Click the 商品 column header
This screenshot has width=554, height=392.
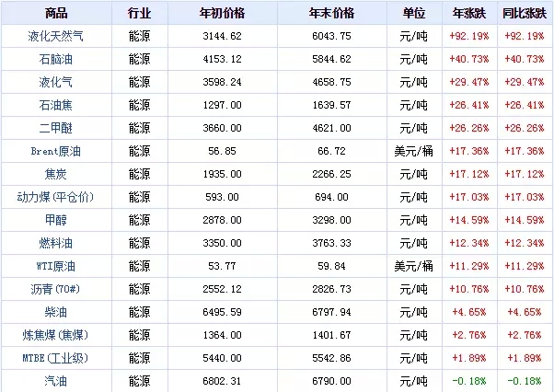pyautogui.click(x=55, y=13)
